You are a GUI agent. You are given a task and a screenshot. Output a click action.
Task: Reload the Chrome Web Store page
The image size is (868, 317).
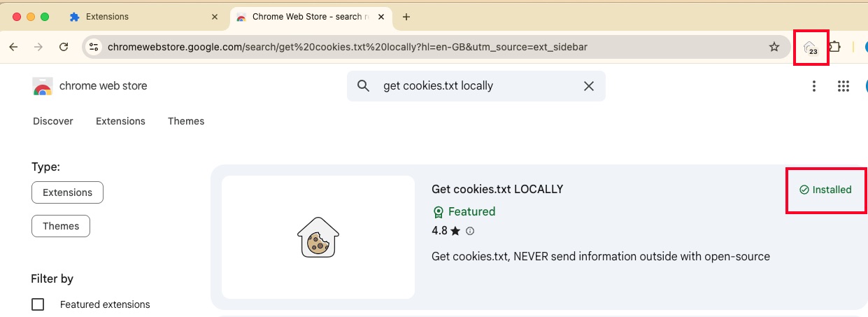click(64, 48)
